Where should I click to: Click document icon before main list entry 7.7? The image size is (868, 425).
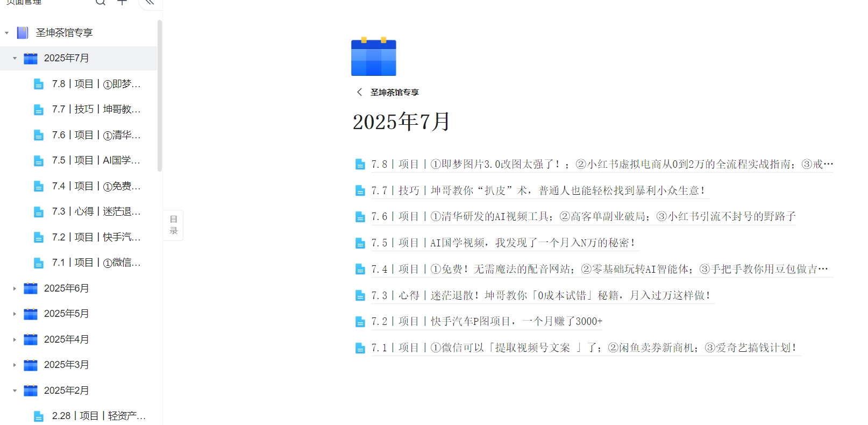click(360, 191)
